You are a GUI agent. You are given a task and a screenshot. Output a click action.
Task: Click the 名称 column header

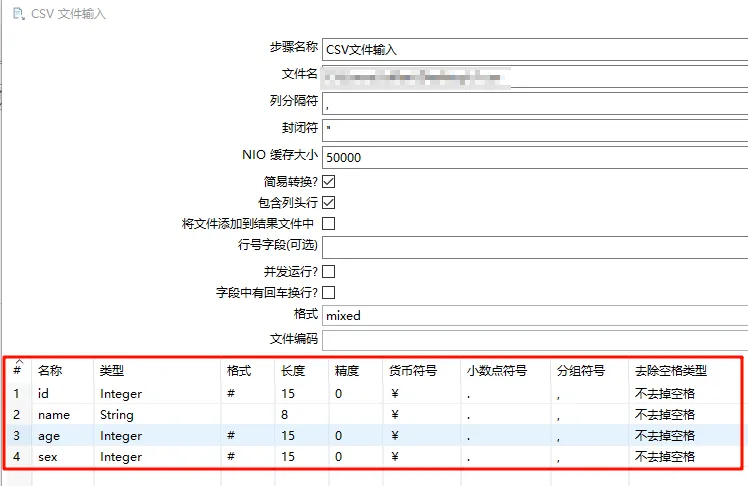[50, 370]
